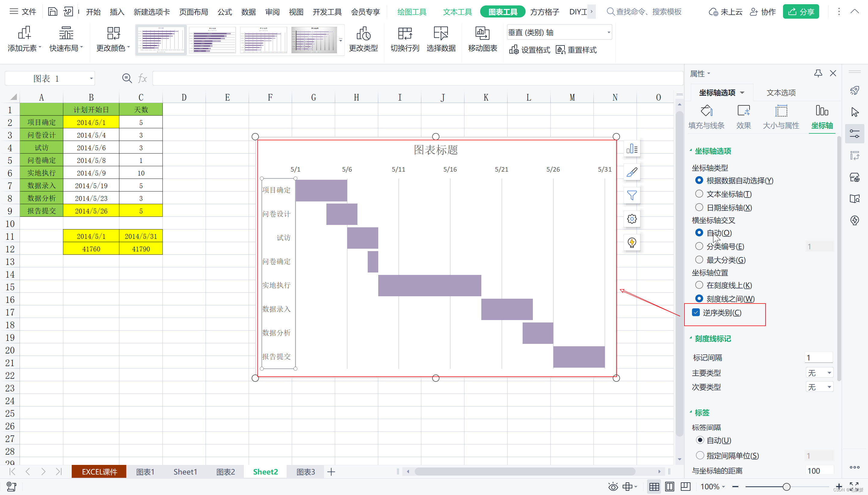Screen dimensions: 868x495
Task: Click the Change Chart Type icon
Action: [x=363, y=34]
